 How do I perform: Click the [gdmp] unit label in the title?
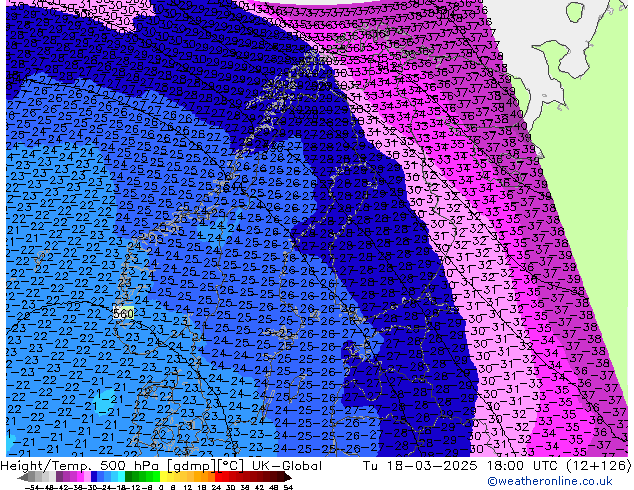tap(192, 466)
